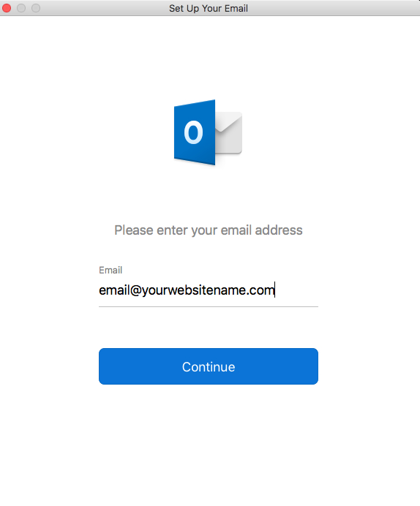Click the envelope part of Outlook icon
The image size is (420, 506).
[229, 133]
